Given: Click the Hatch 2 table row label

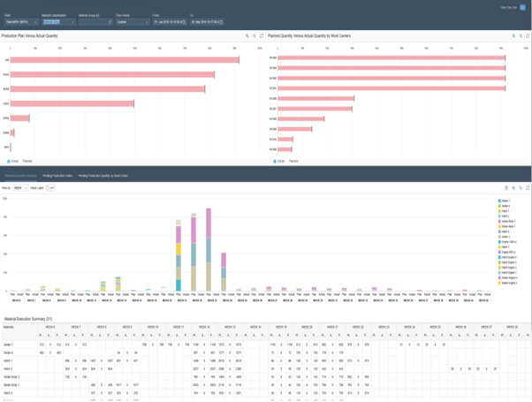Looking at the screenshot, I should [x=8, y=368].
